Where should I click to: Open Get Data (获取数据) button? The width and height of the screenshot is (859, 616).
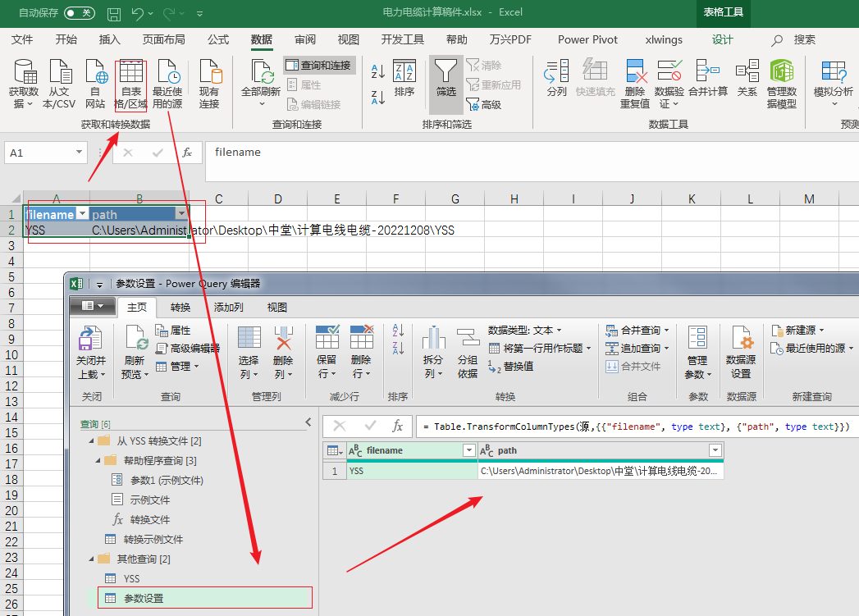pyautogui.click(x=24, y=84)
